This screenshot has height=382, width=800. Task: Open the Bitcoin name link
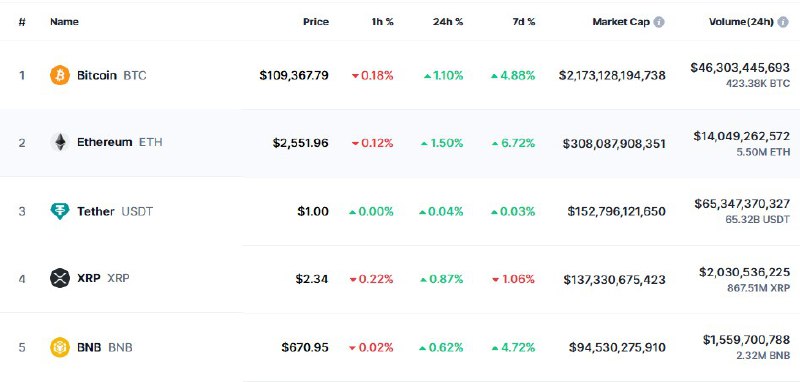click(97, 75)
